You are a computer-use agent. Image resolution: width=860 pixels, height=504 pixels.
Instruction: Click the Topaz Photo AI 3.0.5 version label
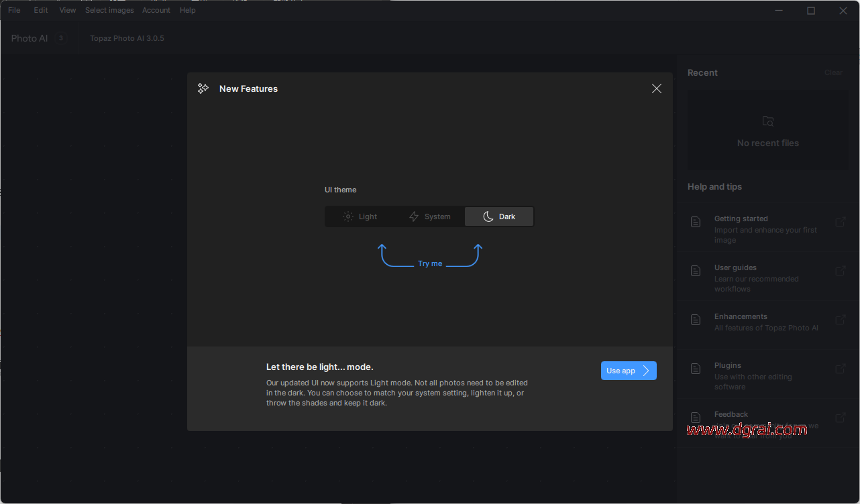[x=127, y=38]
